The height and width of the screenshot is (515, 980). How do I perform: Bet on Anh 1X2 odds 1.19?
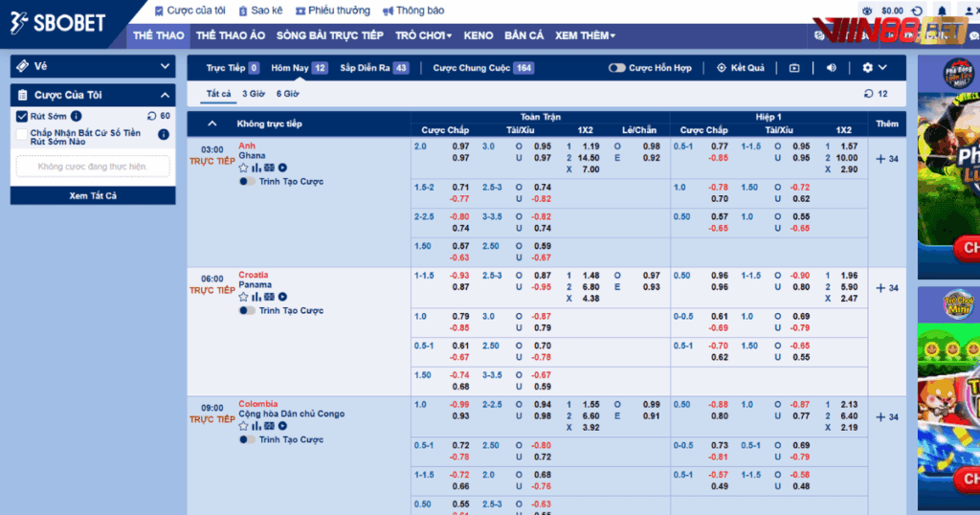click(x=590, y=146)
